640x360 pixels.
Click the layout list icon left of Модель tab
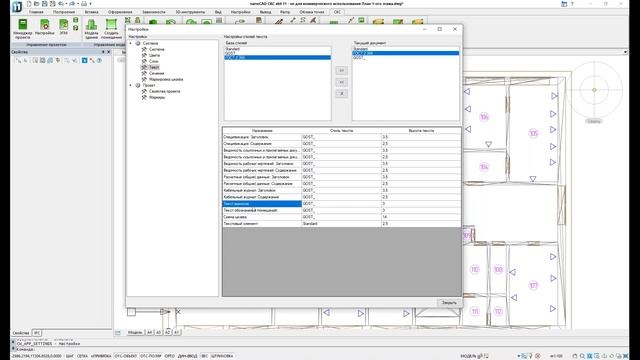pos(118,333)
